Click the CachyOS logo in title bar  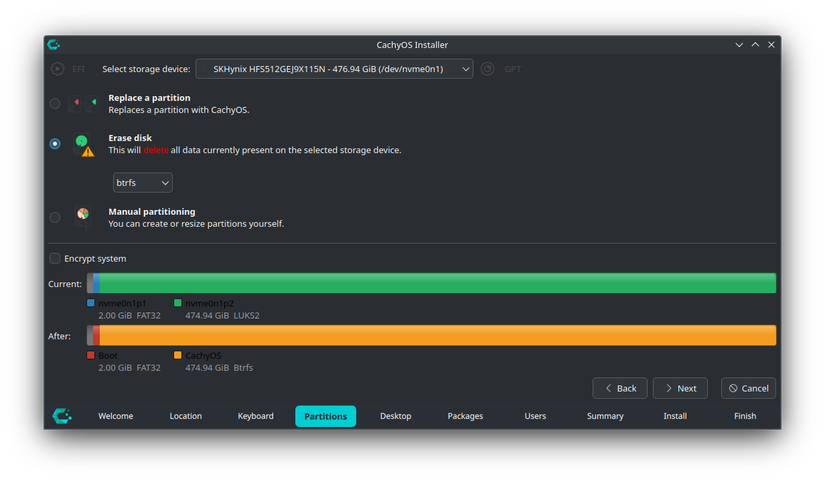(54, 45)
